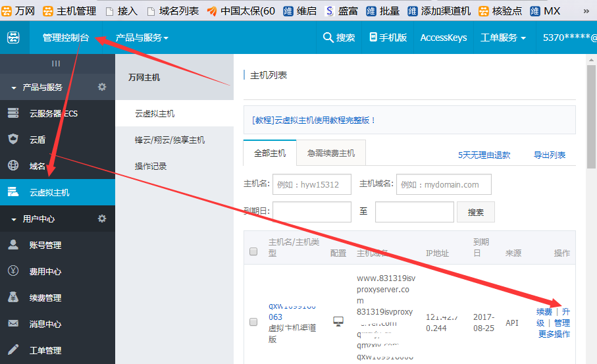Show more bookmarks via the » chevron
This screenshot has width=597, height=364.
point(586,11)
